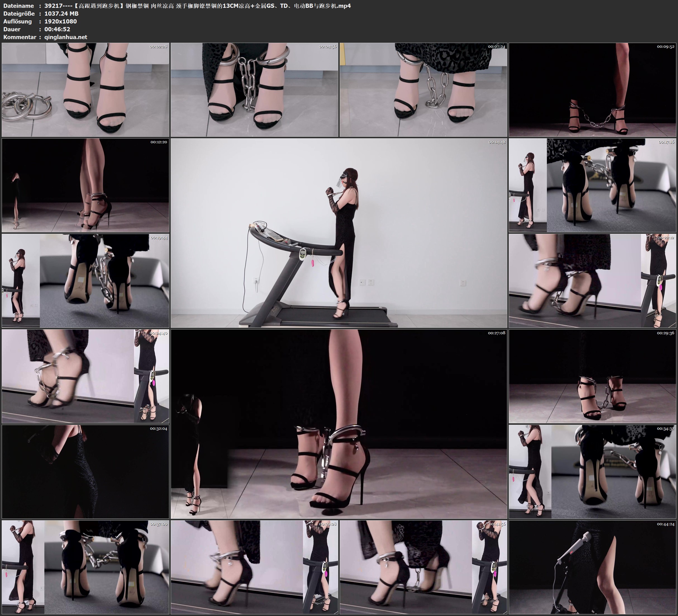Click the thumbnail at 00:22:12
This screenshot has width=678, height=616.
click(592, 281)
